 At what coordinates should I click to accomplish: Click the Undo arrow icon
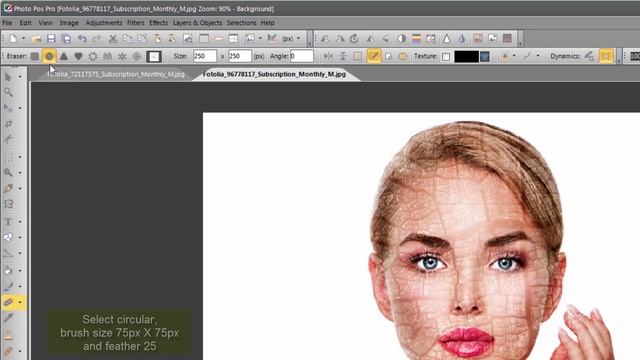[x=82, y=39]
